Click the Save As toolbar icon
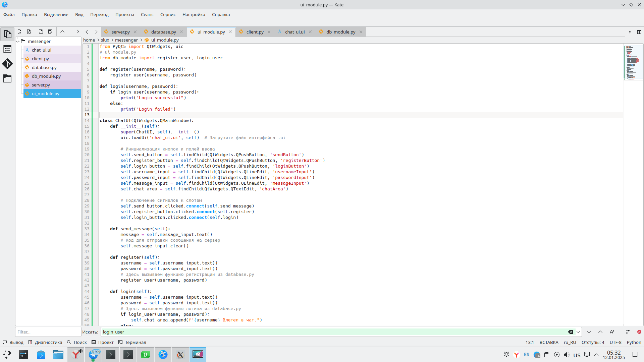 point(50,32)
